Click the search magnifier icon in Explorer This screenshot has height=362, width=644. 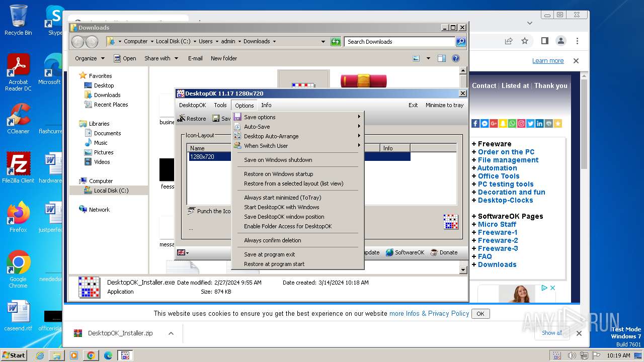[460, 42]
